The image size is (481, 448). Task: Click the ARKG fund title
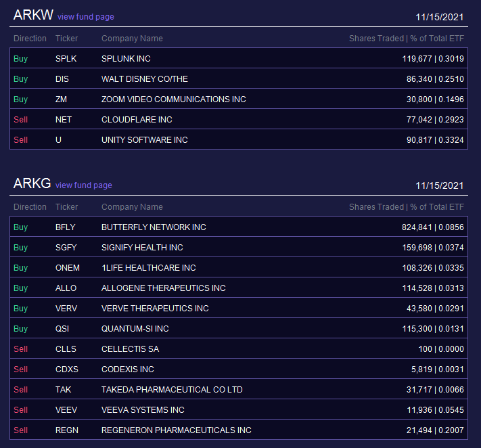pos(32,183)
